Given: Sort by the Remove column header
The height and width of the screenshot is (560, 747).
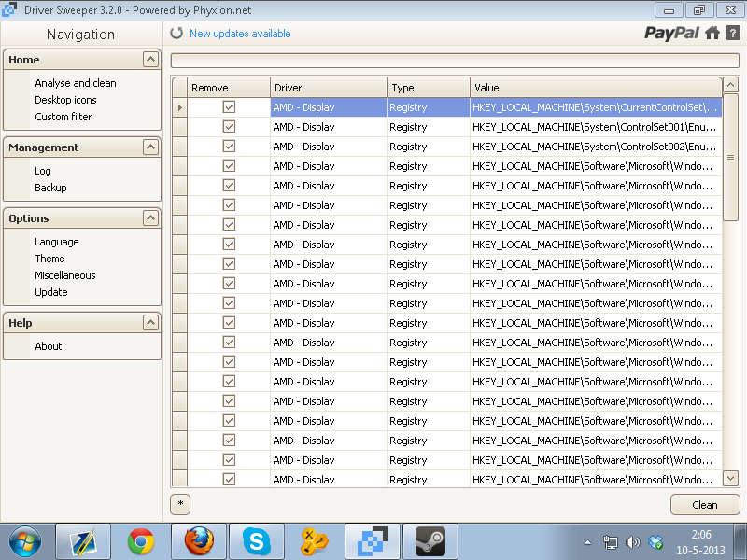Looking at the screenshot, I should click(229, 88).
